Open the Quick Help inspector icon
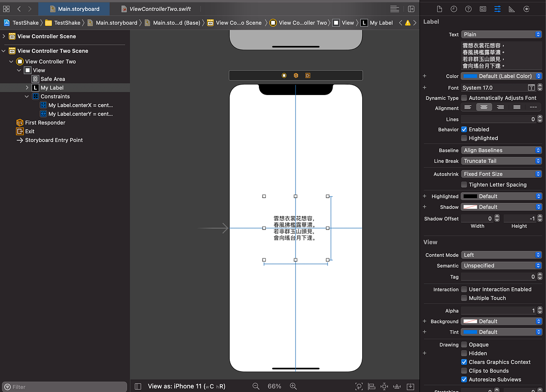Viewport: 546px width, 392px height. pos(468,9)
